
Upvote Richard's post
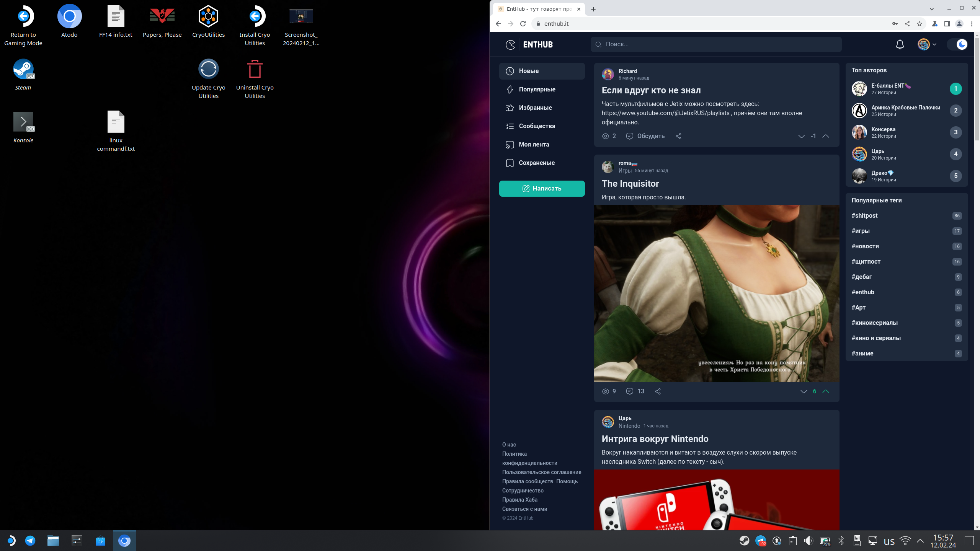[826, 136]
